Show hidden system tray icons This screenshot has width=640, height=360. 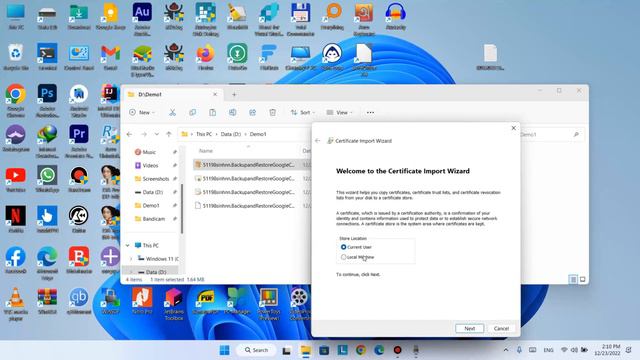tap(506, 350)
